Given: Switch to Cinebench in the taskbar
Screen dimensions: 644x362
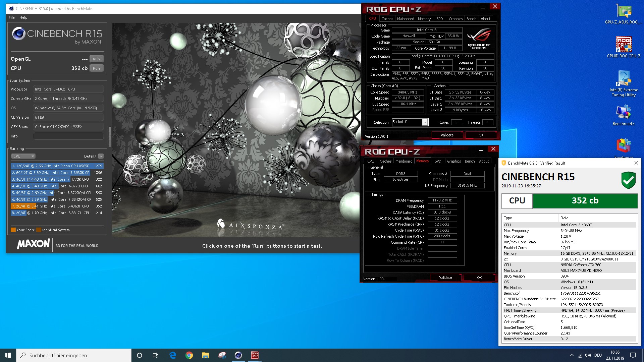Looking at the screenshot, I should click(x=238, y=355).
